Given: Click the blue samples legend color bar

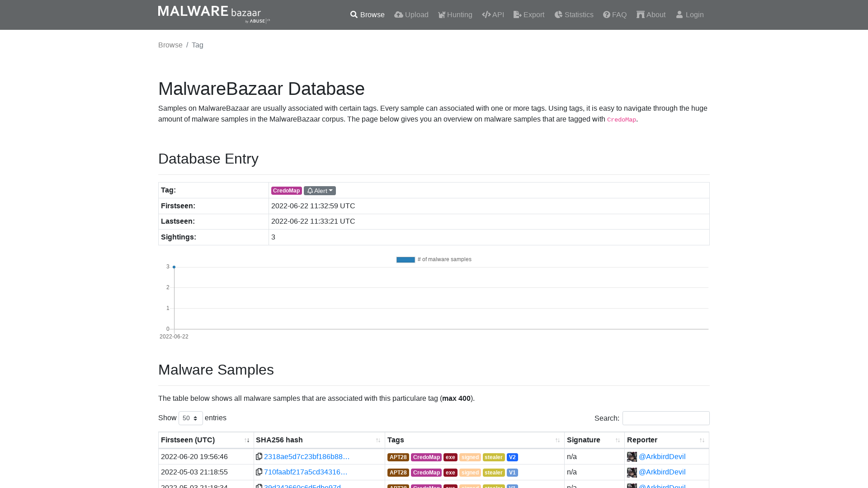Looking at the screenshot, I should click(406, 259).
